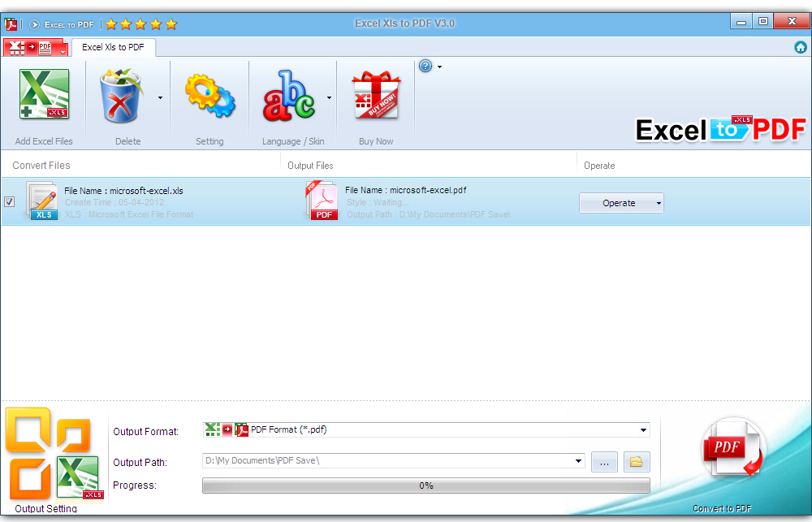812x522 pixels.
Task: Click the play arrow icon beside Excel to PDF
Action: tap(34, 24)
